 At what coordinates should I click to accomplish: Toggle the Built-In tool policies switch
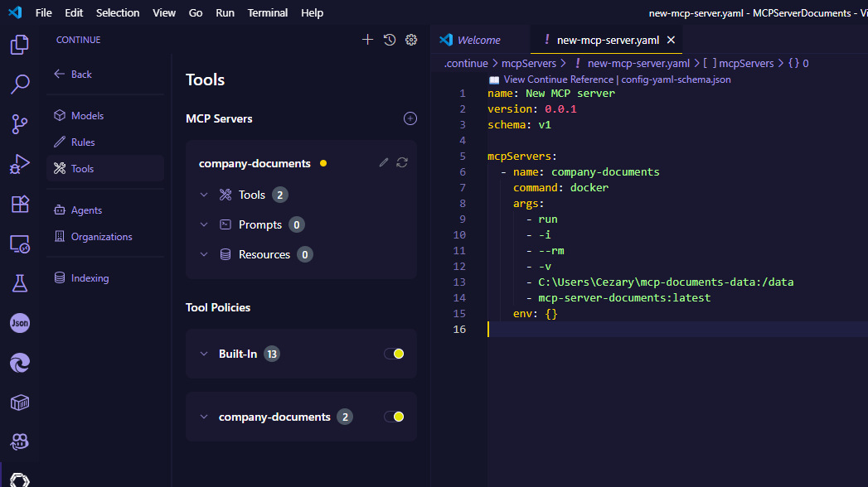394,354
